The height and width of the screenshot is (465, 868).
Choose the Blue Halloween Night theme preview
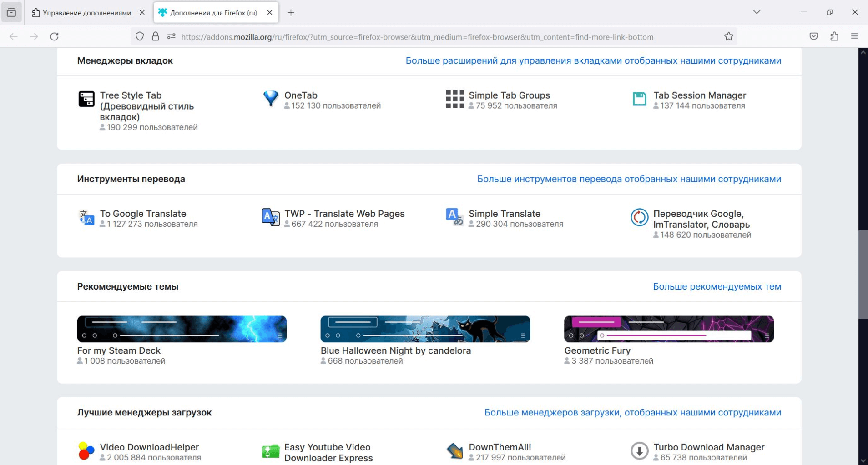[x=425, y=329]
